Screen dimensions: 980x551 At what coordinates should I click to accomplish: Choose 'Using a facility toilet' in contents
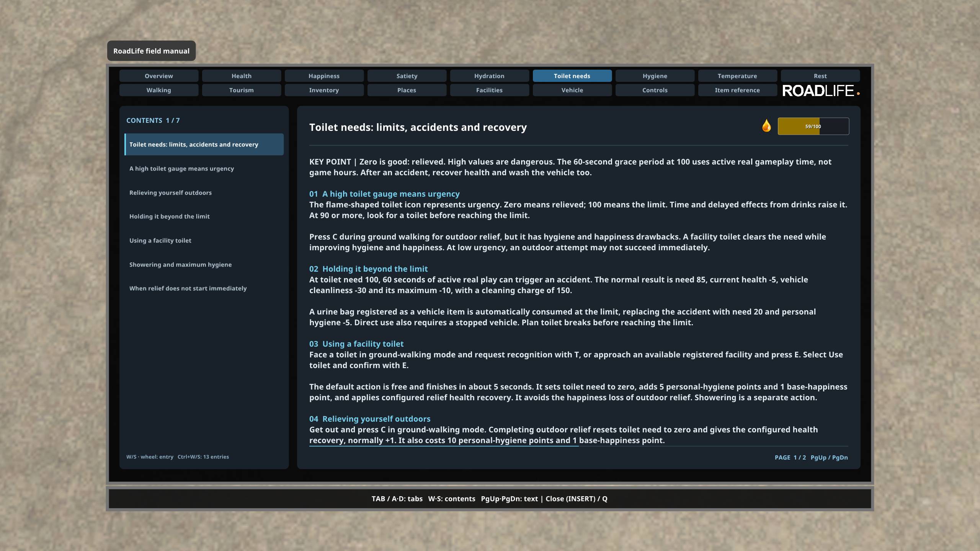point(204,240)
